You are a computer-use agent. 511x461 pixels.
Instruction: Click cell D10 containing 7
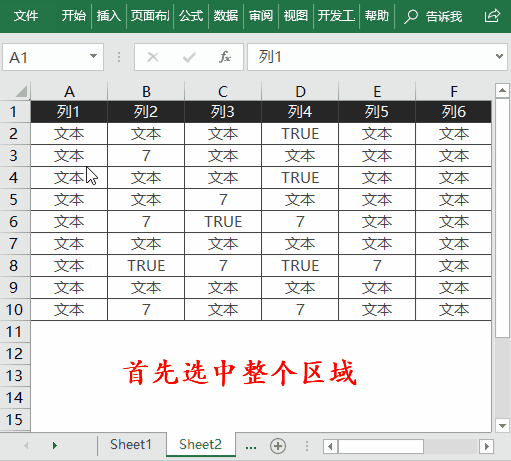[x=300, y=310]
